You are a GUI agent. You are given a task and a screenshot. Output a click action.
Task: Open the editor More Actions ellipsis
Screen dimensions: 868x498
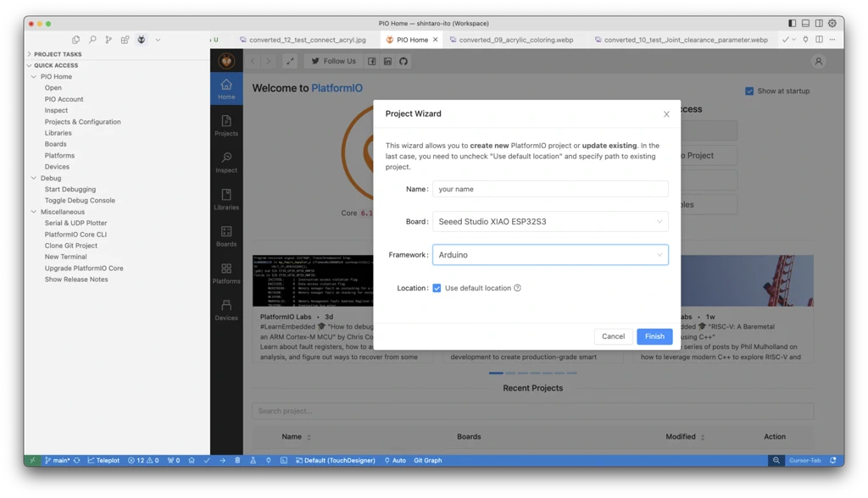click(x=832, y=40)
